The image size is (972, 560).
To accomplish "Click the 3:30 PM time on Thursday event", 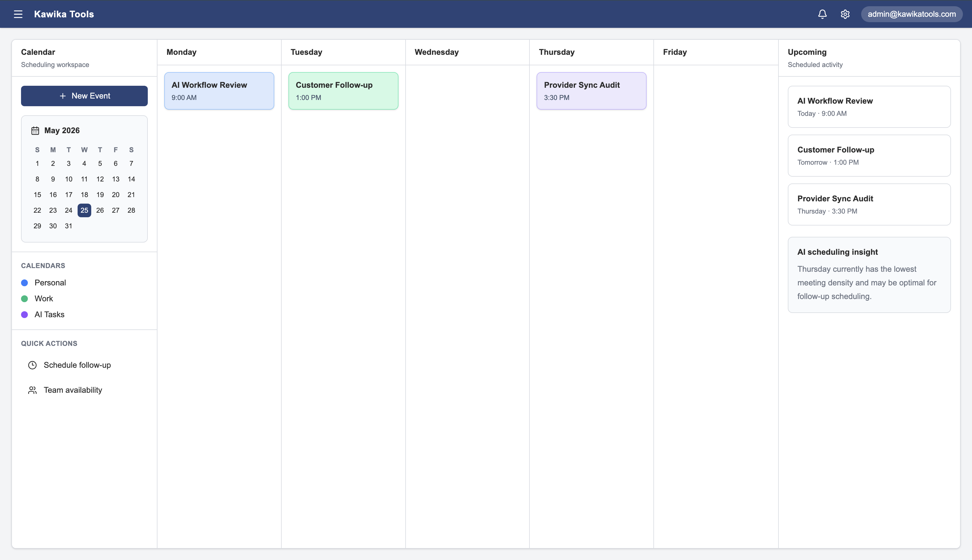I will 557,98.
